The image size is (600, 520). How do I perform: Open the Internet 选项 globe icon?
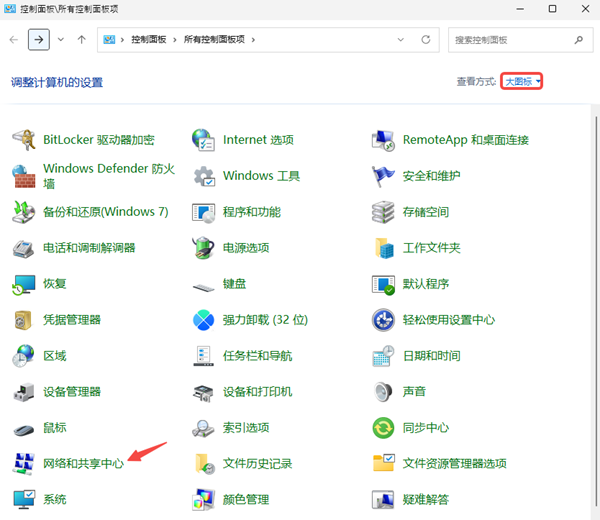point(203,140)
